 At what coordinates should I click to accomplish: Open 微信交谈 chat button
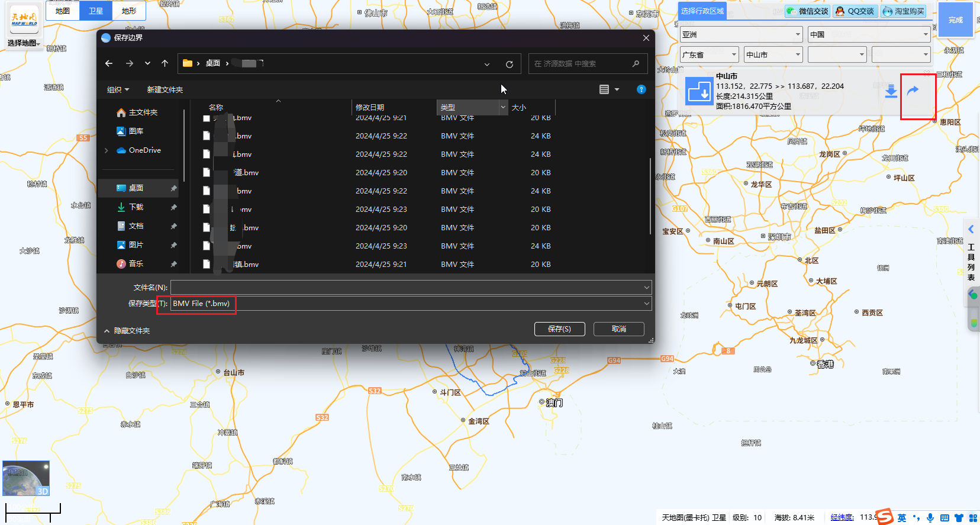pos(808,11)
